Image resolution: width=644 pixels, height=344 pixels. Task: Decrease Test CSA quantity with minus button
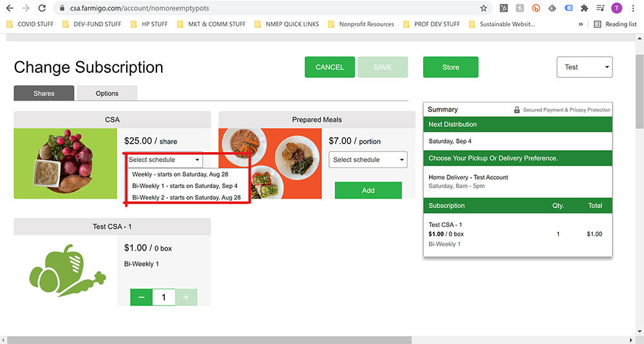tap(141, 297)
